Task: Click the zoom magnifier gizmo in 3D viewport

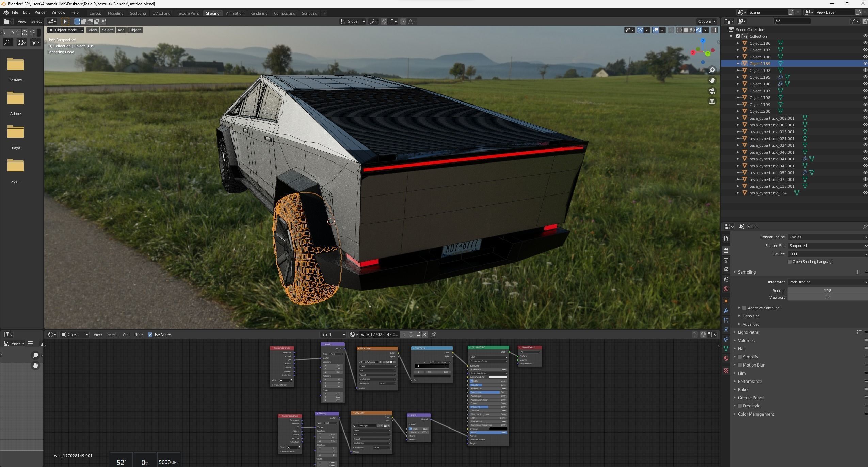Action: click(712, 70)
